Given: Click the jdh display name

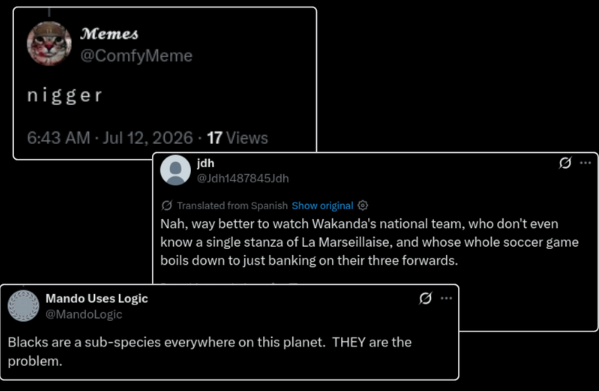Looking at the screenshot, I should coord(206,163).
